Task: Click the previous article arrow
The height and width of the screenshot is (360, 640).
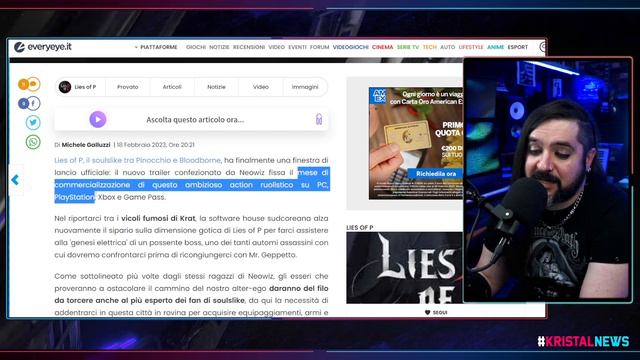Action: tap(16, 180)
